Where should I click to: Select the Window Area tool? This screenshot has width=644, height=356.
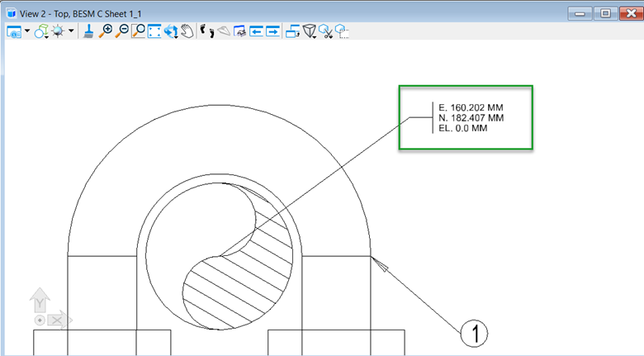[x=139, y=31]
